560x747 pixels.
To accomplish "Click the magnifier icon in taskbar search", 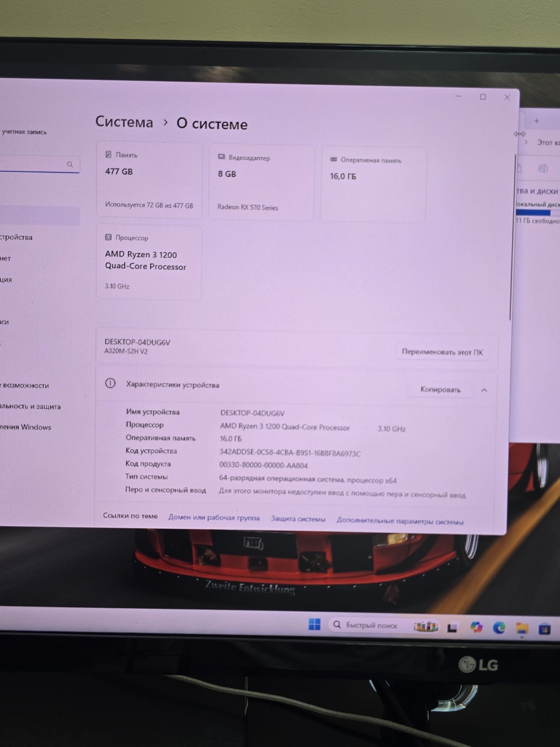I will coord(337,624).
